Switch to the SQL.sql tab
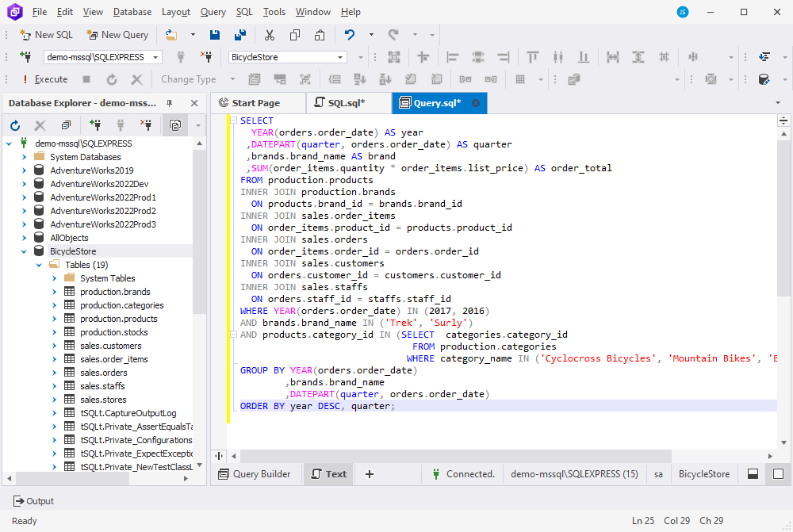793x532 pixels. (346, 103)
